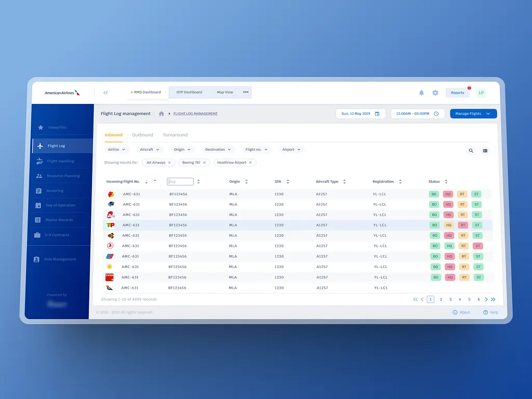Screen dimensions: 532x399
Task: Switch to list view icon
Action: [485, 151]
